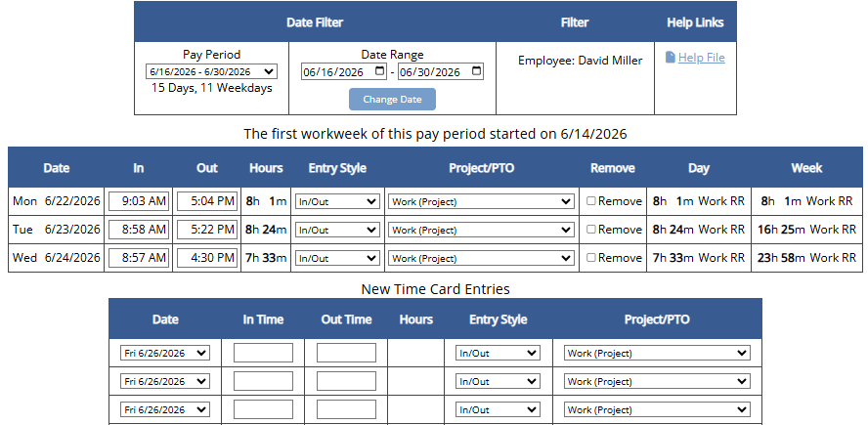Click the 4:30 PM Out time field
Viewport: 868px width, 425px height.
[x=207, y=258]
